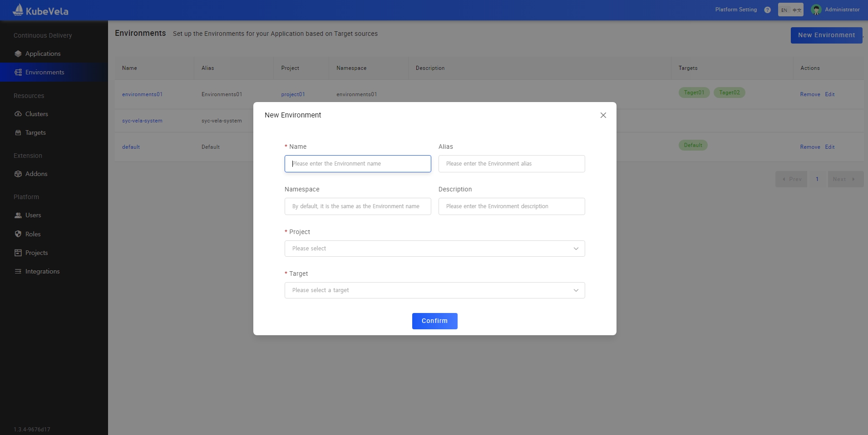
Task: Click the Users people icon
Action: click(x=18, y=215)
